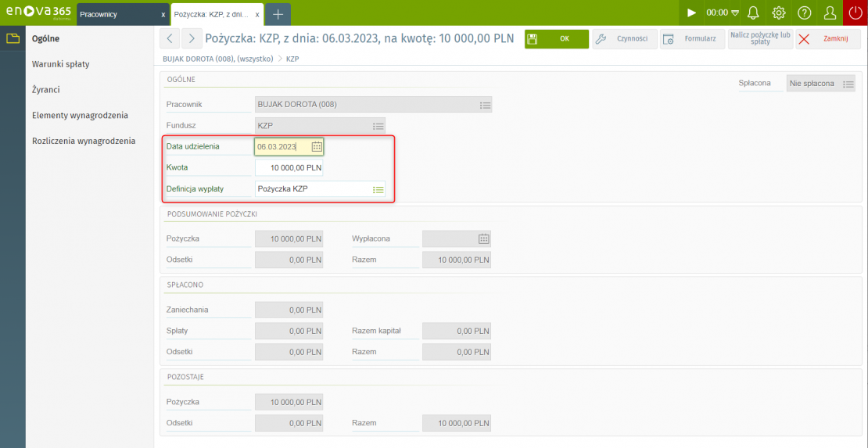Open the notifications bell
868x448 pixels.
click(x=754, y=13)
